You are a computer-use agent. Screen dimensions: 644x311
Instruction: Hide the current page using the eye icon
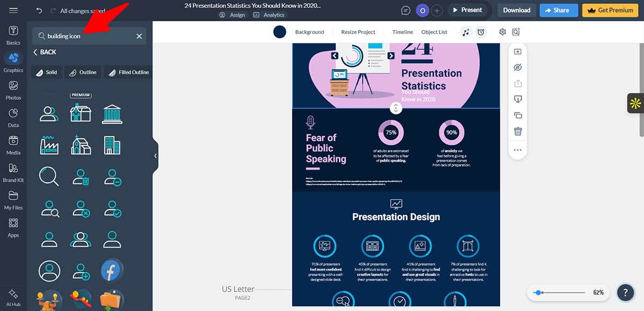coord(517,67)
